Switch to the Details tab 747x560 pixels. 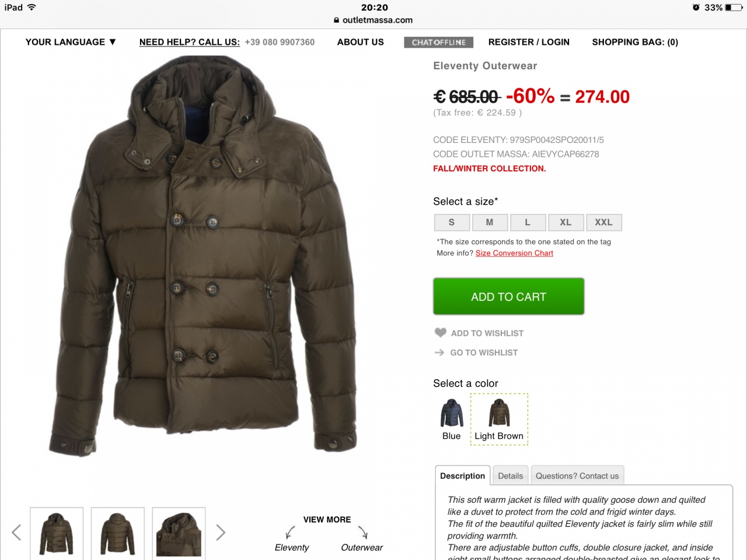tap(511, 475)
